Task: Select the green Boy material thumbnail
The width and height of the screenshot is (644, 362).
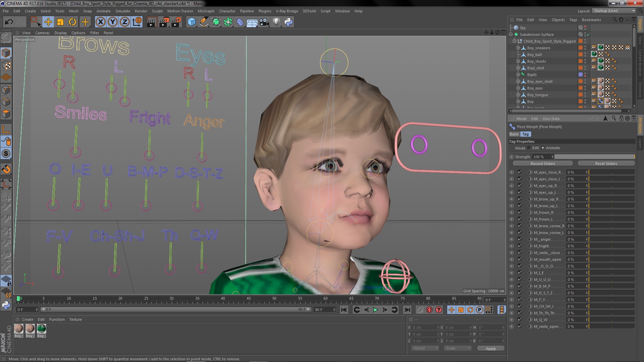Action: pos(42,328)
